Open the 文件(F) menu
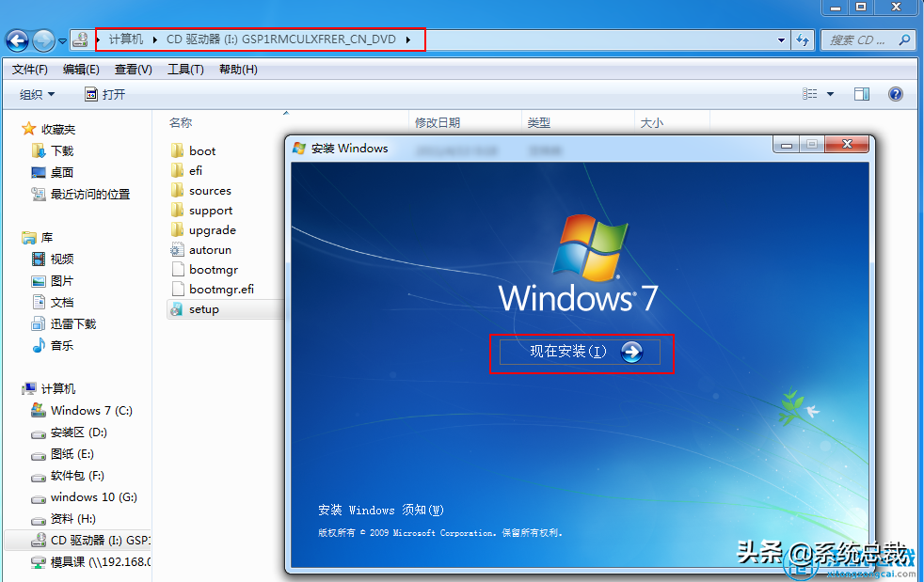924x582 pixels. (29, 68)
